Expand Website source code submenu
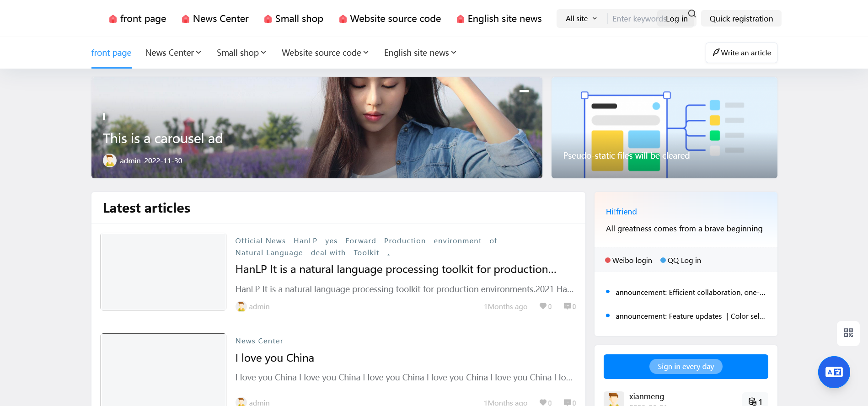The width and height of the screenshot is (868, 406). point(325,53)
